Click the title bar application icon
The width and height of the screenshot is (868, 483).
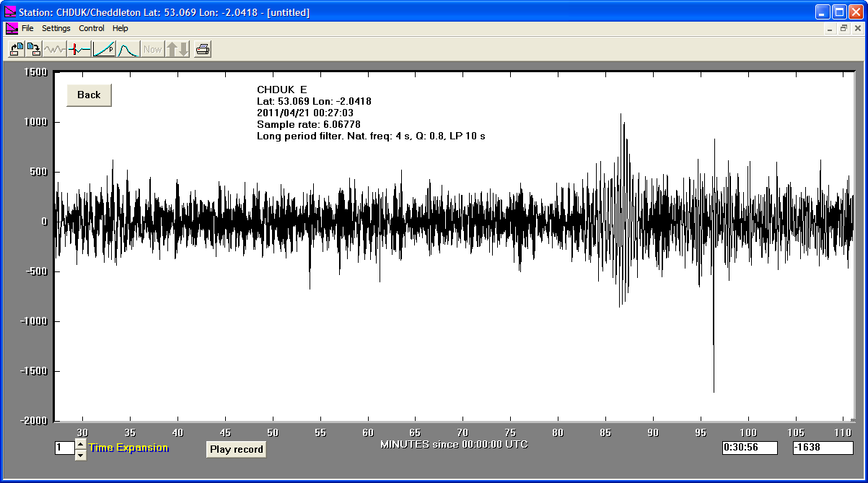(11, 12)
